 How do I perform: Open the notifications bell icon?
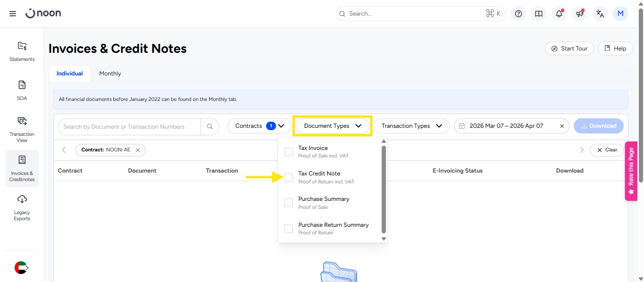pos(559,14)
